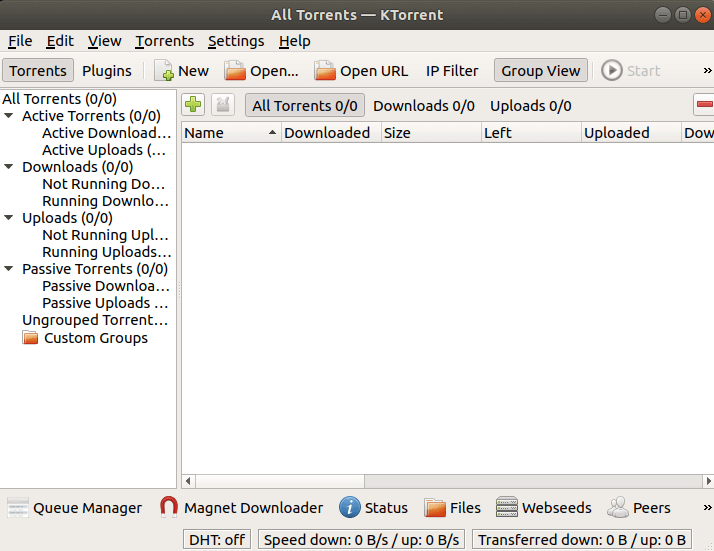Open the IP Filter dialog
Image resolution: width=714 pixels, height=551 pixels.
(x=452, y=71)
